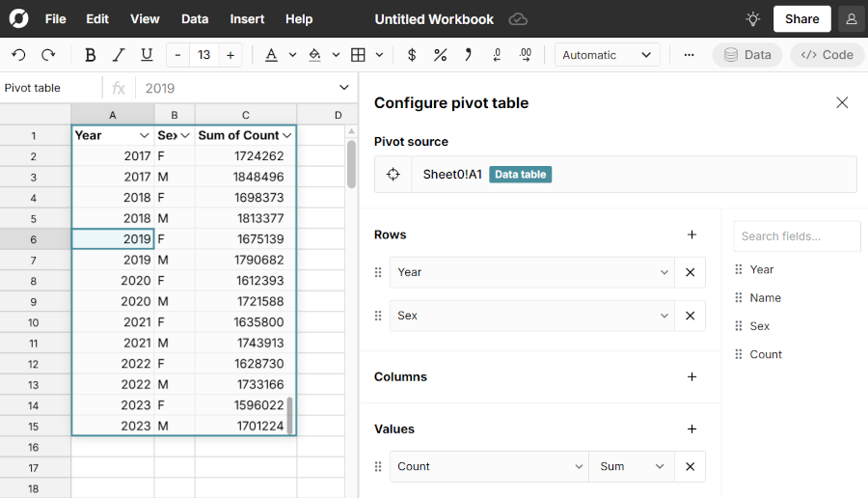The height and width of the screenshot is (498, 868).
Task: Toggle light/dark theme with lightbulb icon
Action: coord(753,19)
